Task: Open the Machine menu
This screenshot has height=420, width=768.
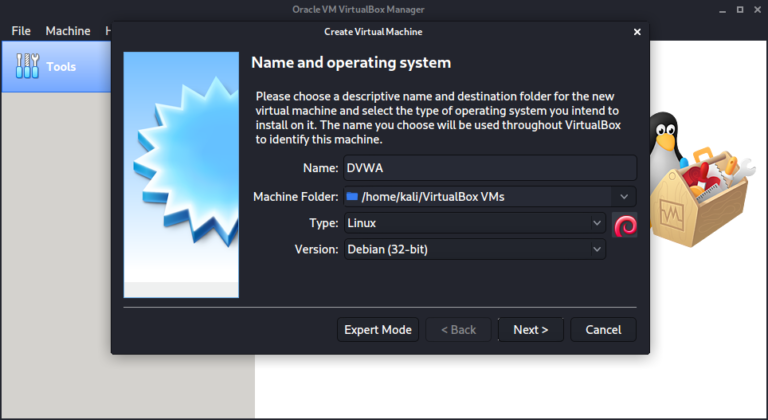Action: tap(67, 31)
